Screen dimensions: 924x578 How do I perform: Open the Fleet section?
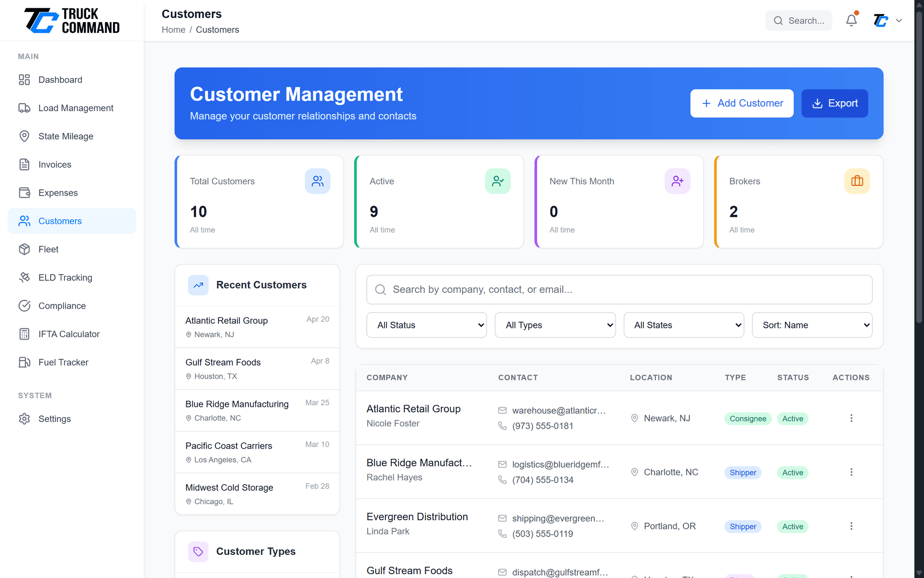tap(72, 249)
